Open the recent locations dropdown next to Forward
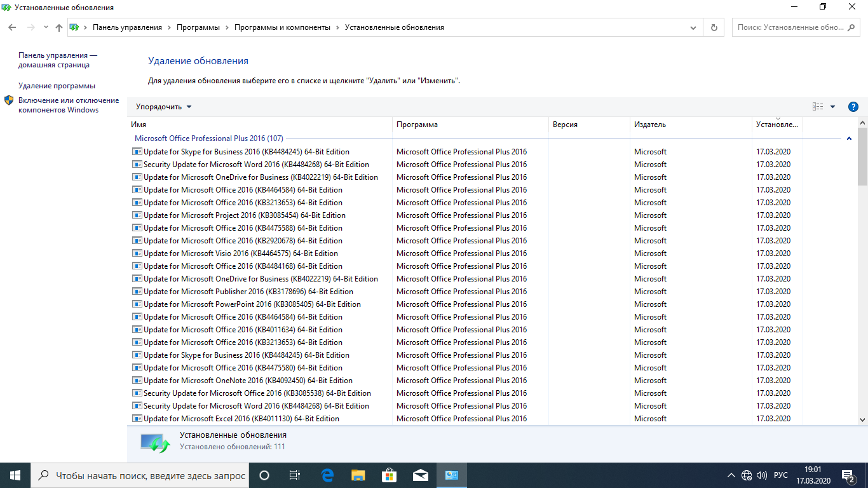Screen dimensions: 868x488 click(46, 27)
